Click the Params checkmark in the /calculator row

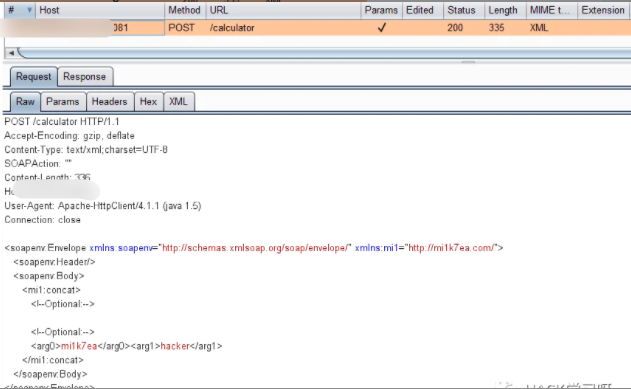click(381, 27)
